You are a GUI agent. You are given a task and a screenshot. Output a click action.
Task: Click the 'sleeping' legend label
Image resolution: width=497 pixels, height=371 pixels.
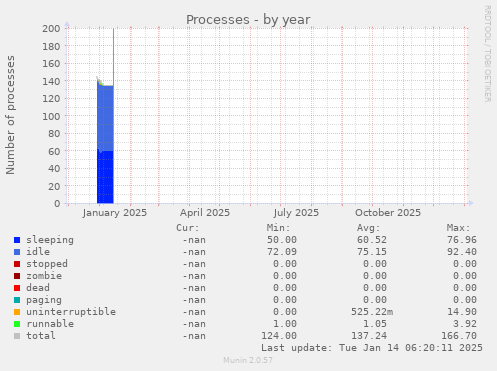click(x=50, y=240)
